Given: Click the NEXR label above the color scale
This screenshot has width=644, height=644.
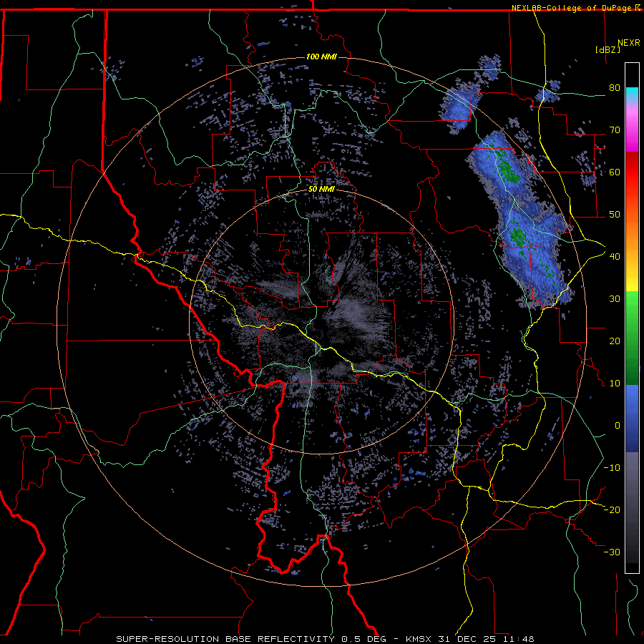Looking at the screenshot, I should click(629, 42).
